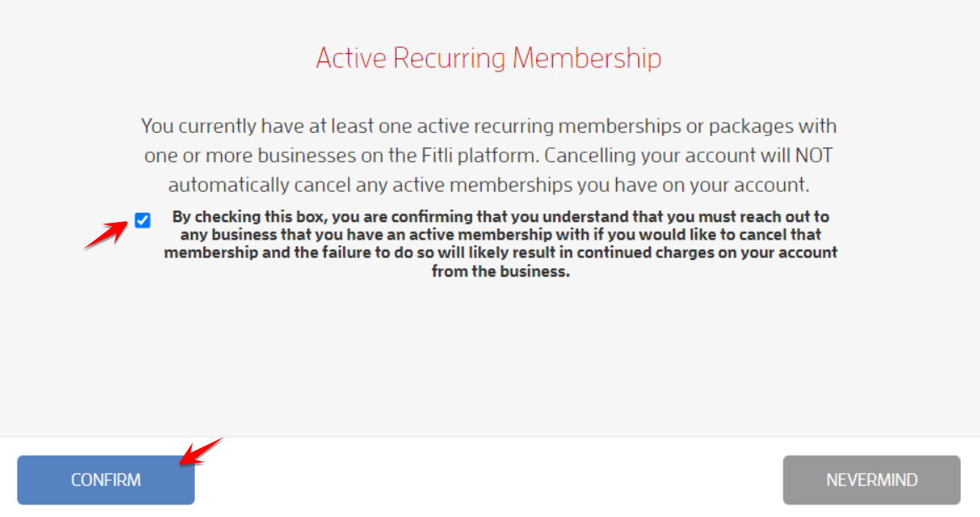Screen dimensions: 980x517
Task: Click the line 'automatically cancel any active memberships'
Action: pos(489,185)
